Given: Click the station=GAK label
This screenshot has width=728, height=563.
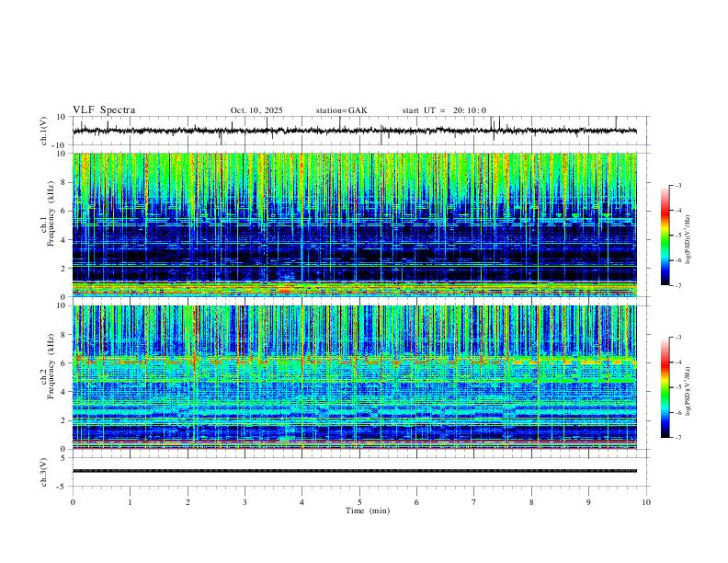Looking at the screenshot, I should pyautogui.click(x=341, y=110).
